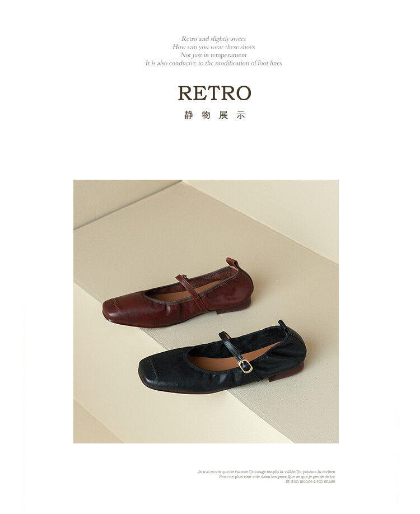Click the French line starting 'Je n'ai envie'

266,471
